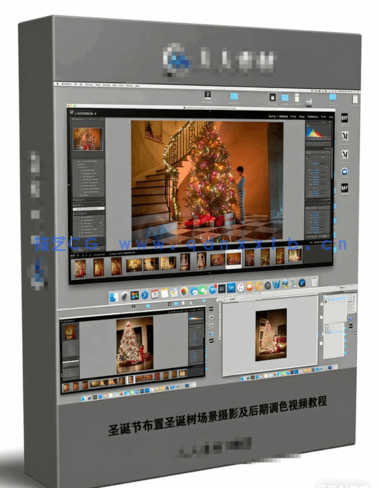Open Calendar icon in the dock
Screen dimensions: 379x488
[155, 294]
